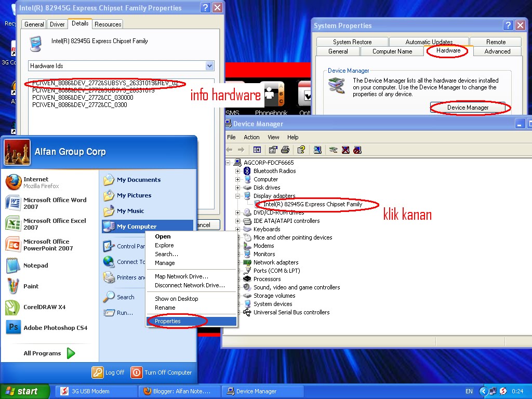Click the Print icon in Device Manager
The width and height of the screenshot is (532, 399).
pos(285,150)
